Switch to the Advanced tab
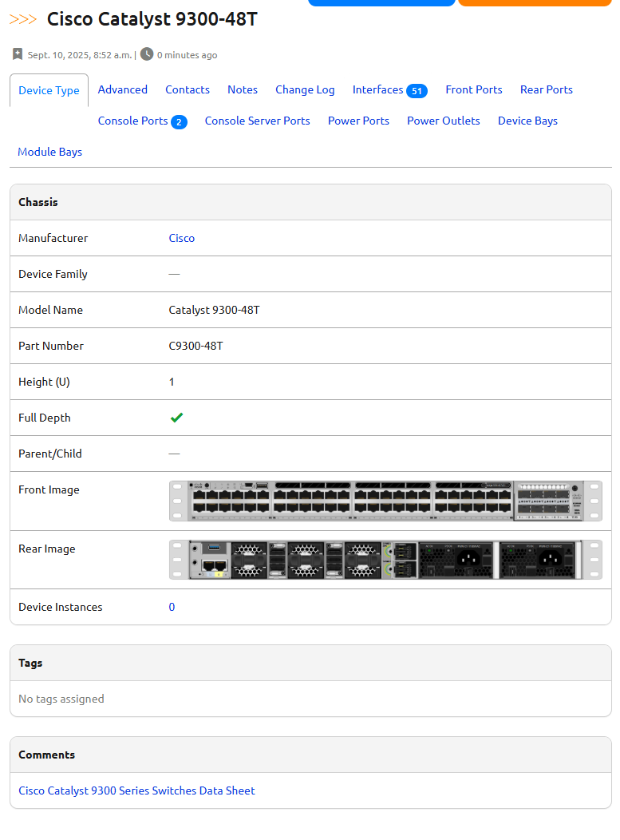The image size is (620, 840). (x=122, y=89)
